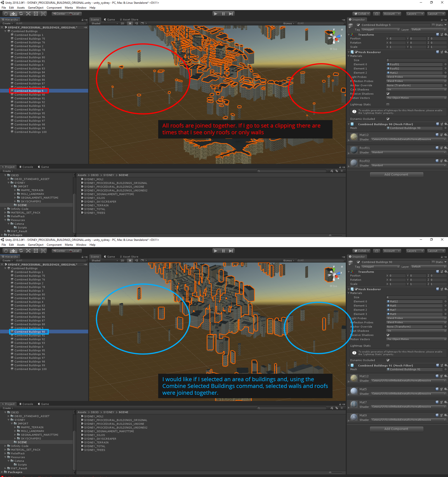Select the Scale tool in upper Unity window
This screenshot has width=448, height=477.
coord(28,14)
